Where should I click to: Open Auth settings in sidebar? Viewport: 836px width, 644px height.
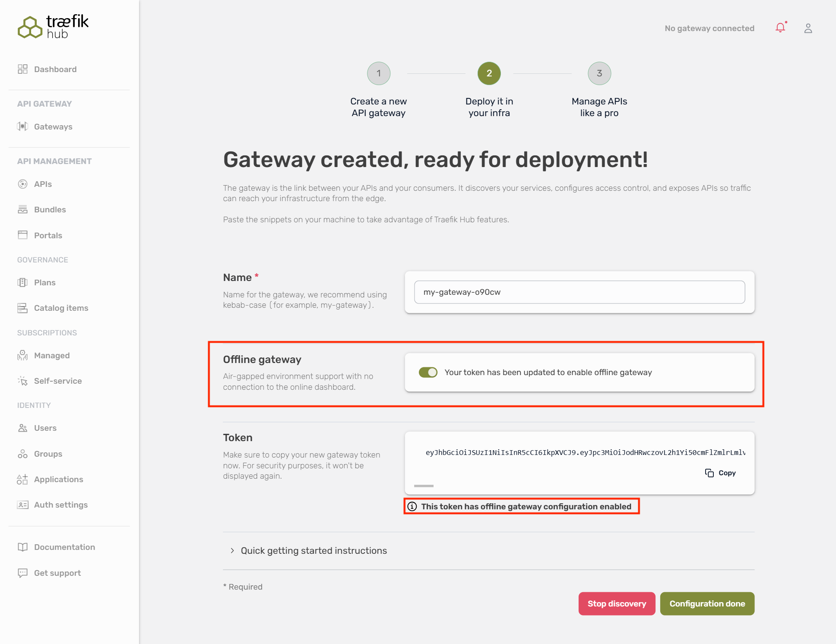60,505
